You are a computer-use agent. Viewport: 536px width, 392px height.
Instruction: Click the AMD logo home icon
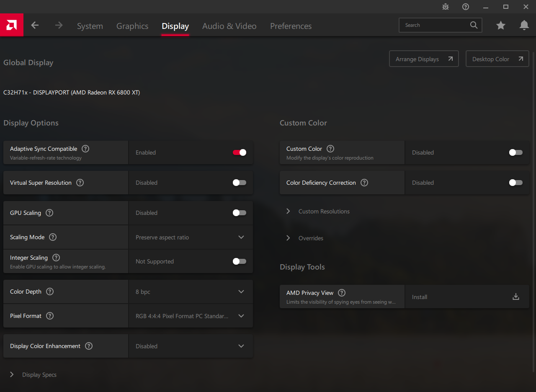pos(11,25)
